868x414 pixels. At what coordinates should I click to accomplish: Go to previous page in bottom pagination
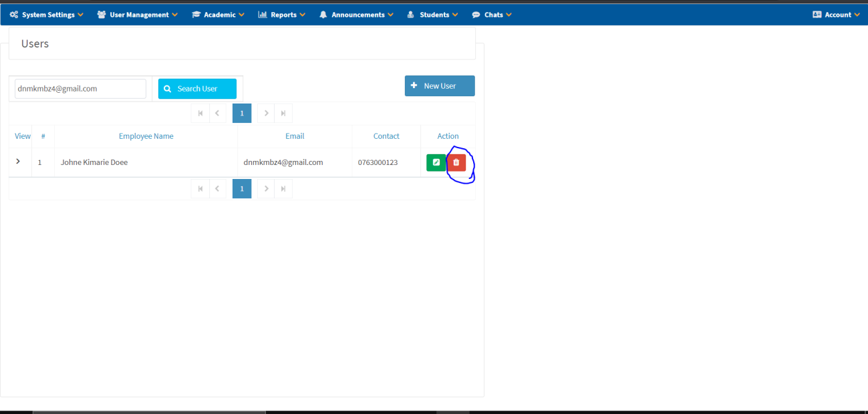click(x=217, y=189)
